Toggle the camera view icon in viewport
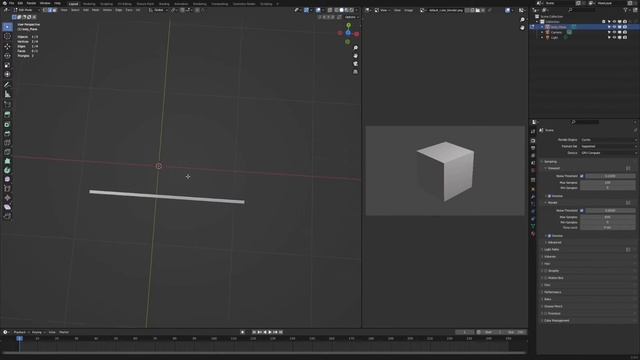This screenshot has width=640, height=360. coord(356,64)
